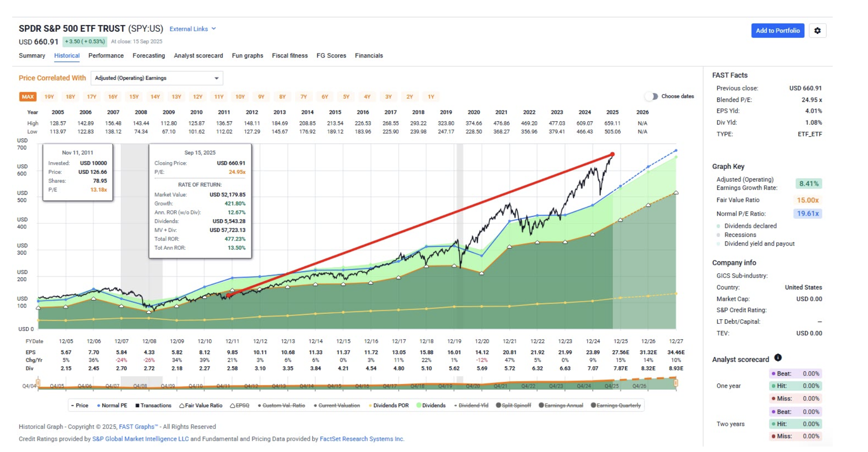Choose the 1Y time range
868x452 pixels.
tap(431, 97)
